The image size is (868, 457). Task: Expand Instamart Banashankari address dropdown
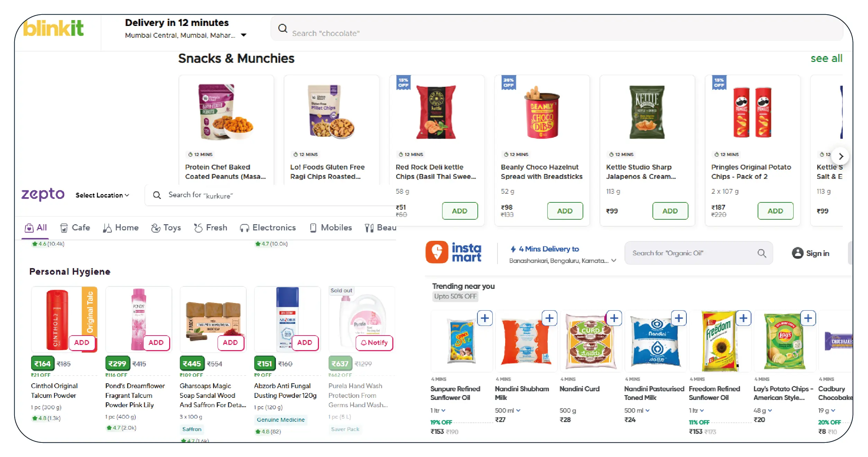(x=614, y=261)
